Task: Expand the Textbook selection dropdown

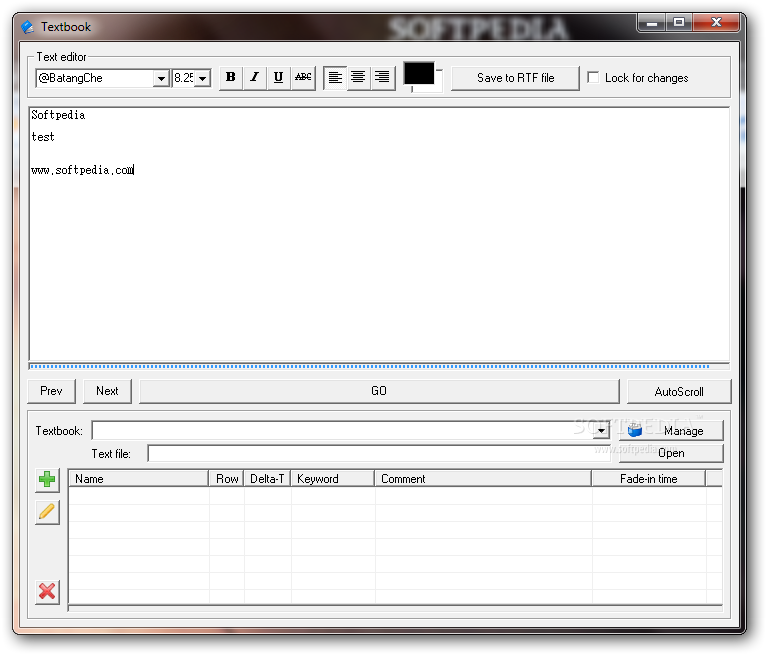Action: (x=601, y=430)
